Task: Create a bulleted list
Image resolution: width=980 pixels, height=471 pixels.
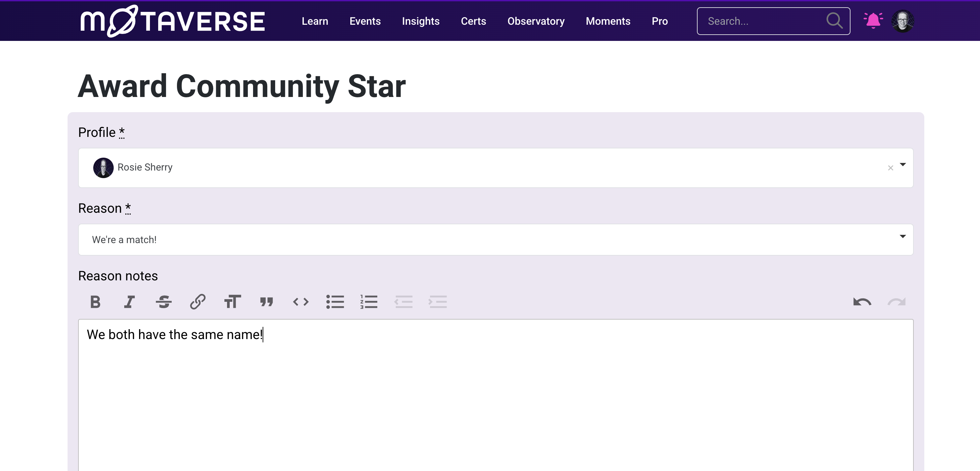Action: click(335, 302)
